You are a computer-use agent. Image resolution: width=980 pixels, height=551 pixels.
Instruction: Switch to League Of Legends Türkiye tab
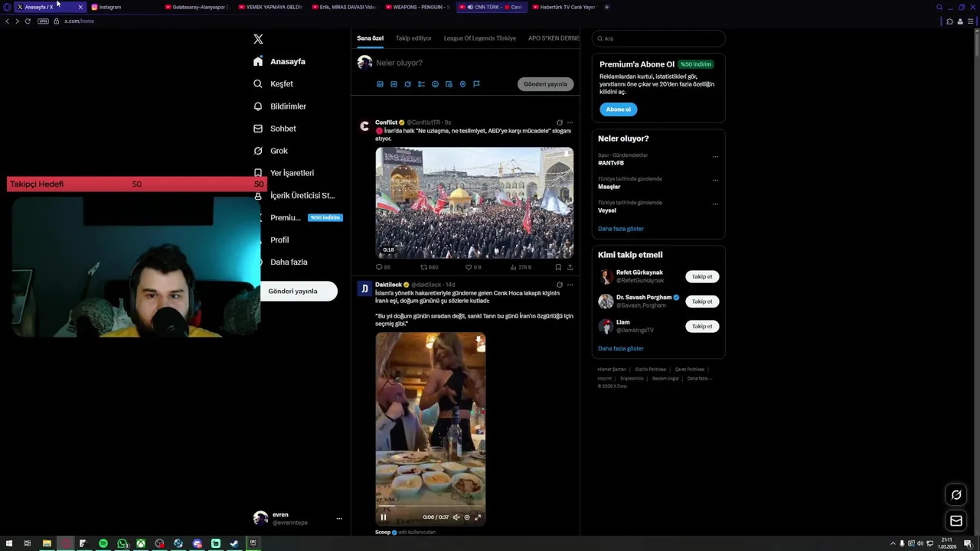480,38
